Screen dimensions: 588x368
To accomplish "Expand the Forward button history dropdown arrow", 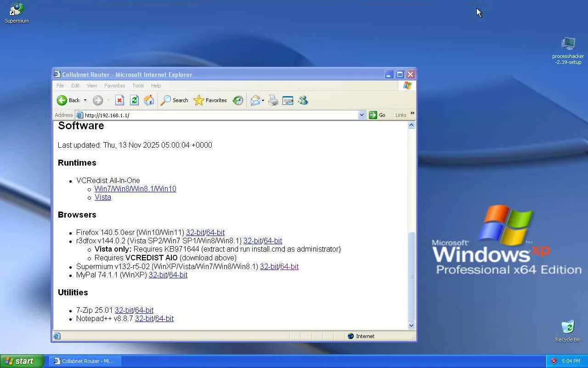I will tap(108, 100).
